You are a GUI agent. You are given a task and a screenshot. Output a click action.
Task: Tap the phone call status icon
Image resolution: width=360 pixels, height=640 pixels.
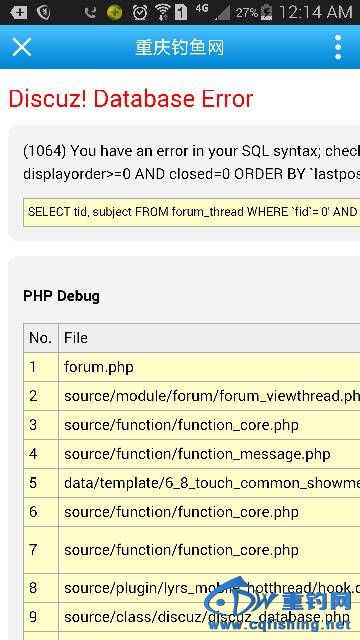90,13
